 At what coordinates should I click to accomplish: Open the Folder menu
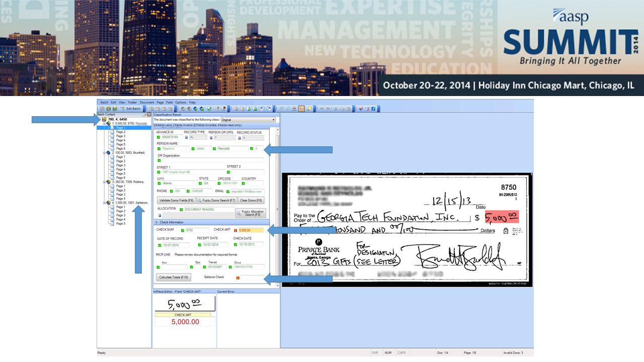pos(132,102)
